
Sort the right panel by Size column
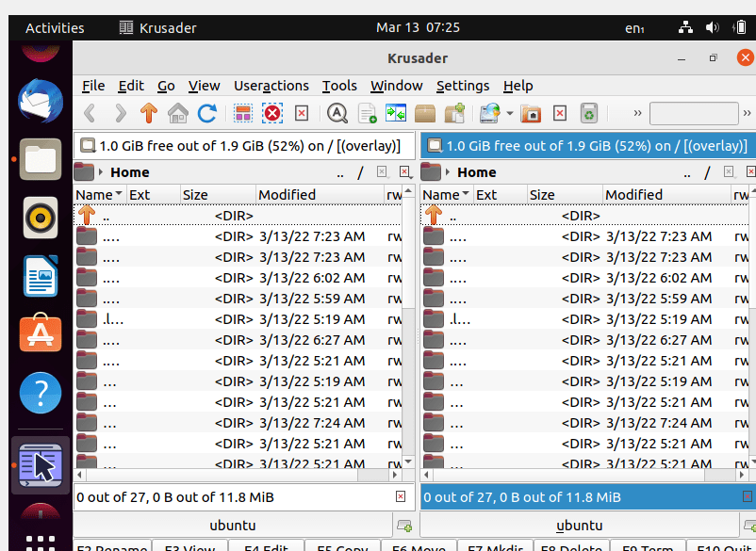tap(565, 195)
